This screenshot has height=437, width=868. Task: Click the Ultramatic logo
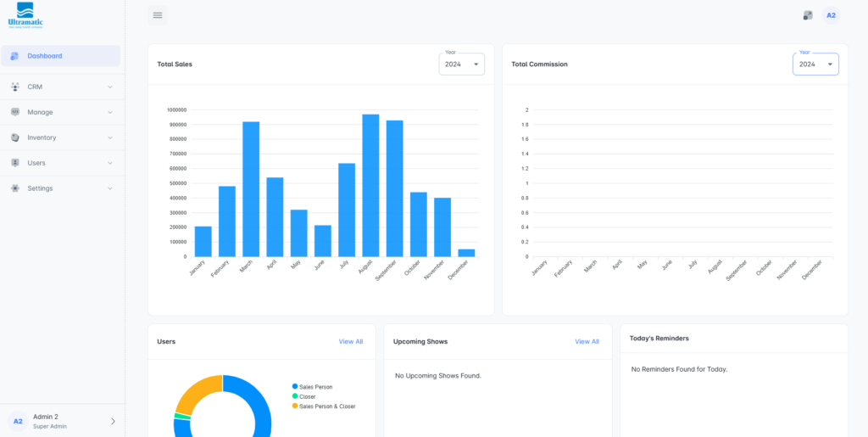[25, 15]
